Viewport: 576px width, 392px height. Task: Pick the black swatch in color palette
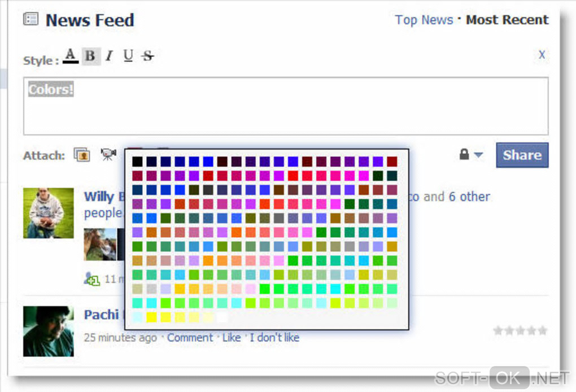[x=137, y=162]
